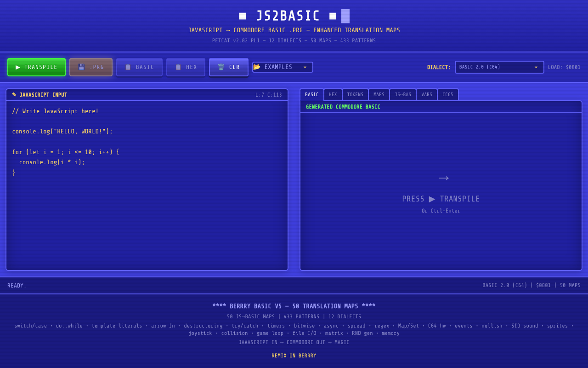The image size is (588, 368).
Task: Click the JS2BASIC title
Action: [288, 16]
